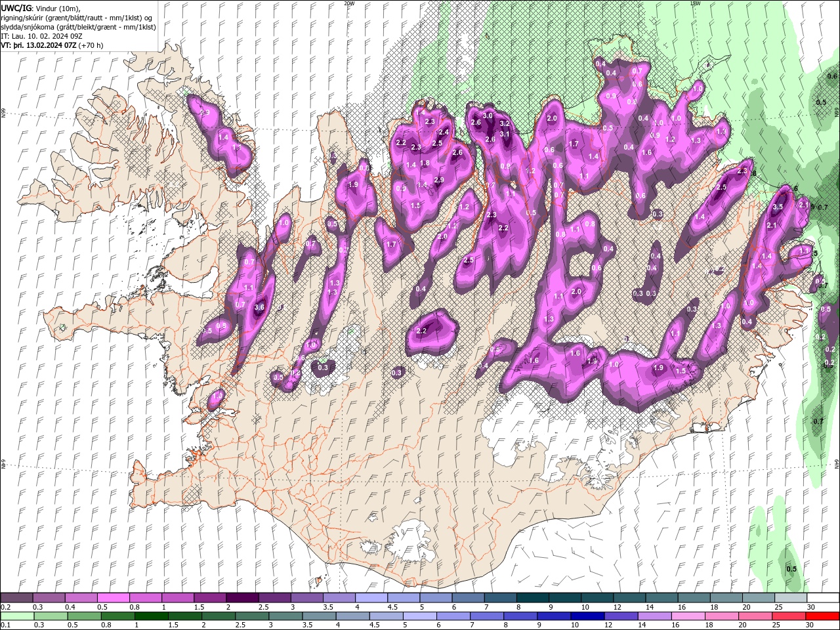Image resolution: width=840 pixels, height=630 pixels.
Task: Select the "VT: þri. 13.02.2024 07Z" valid time line
Action: [52, 45]
